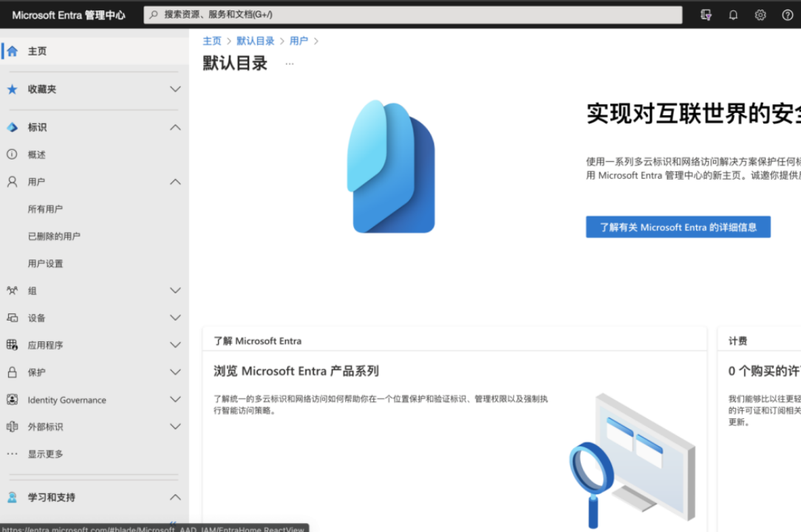Click the Microsoft Entra 管理中心 title
This screenshot has width=801, height=532.
point(69,16)
